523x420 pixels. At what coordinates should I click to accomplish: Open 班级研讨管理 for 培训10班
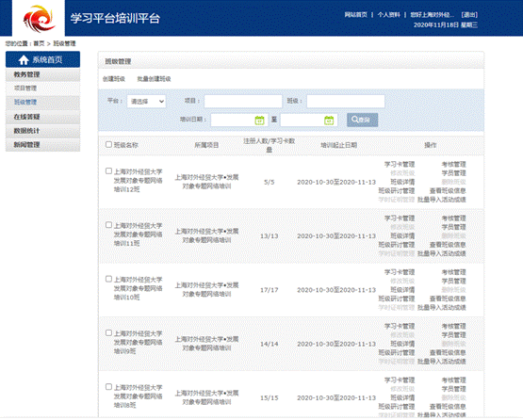[x=397, y=299]
